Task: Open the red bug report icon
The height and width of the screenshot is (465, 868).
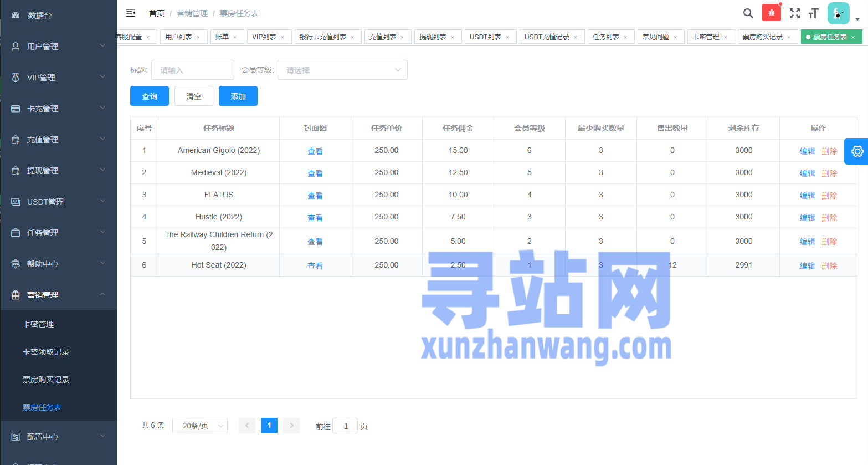Action: [771, 13]
